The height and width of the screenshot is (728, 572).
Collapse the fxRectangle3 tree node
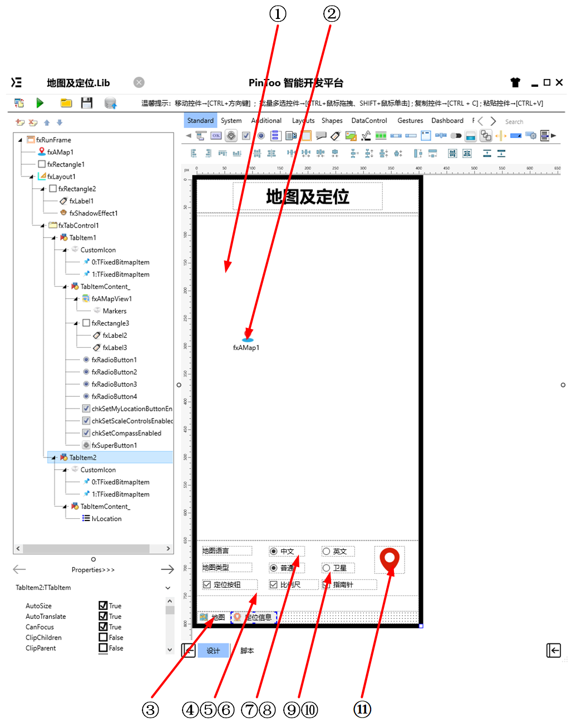coord(76,323)
